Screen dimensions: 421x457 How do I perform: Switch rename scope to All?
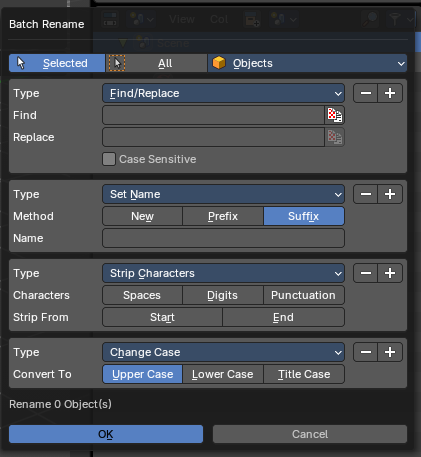click(157, 63)
